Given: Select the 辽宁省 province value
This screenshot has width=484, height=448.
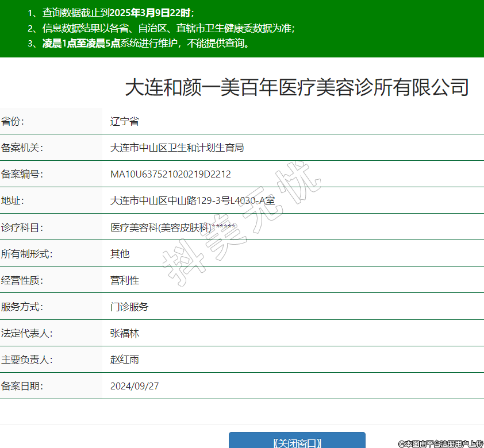Looking at the screenshot, I should pos(124,121).
